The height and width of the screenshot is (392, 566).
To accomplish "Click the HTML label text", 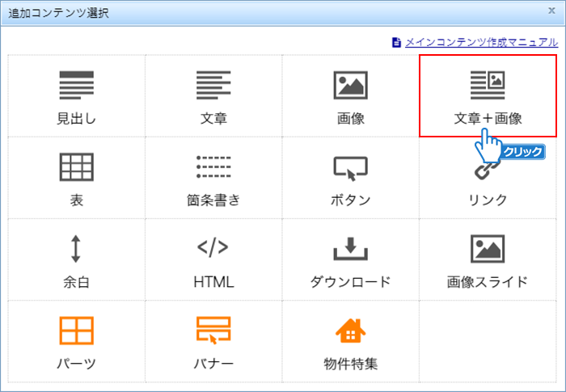I will 213,282.
